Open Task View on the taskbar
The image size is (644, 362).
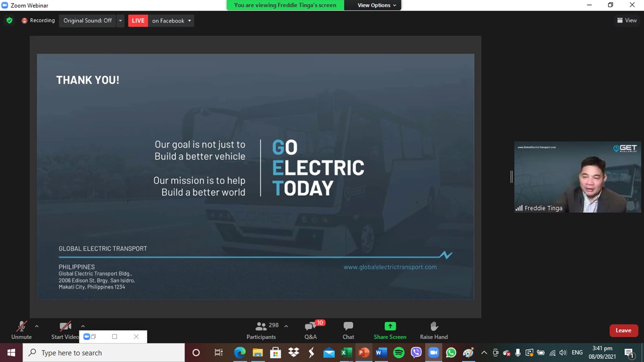click(218, 352)
